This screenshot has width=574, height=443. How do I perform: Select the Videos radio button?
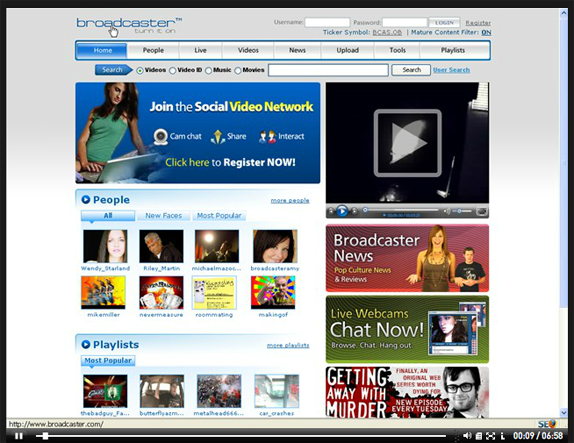click(140, 70)
